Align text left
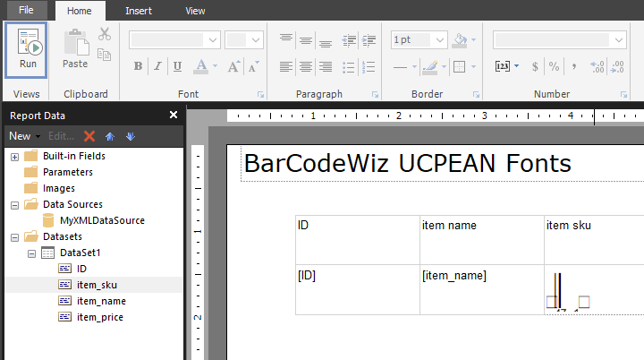Image resolution: width=644 pixels, height=360 pixels. point(286,66)
